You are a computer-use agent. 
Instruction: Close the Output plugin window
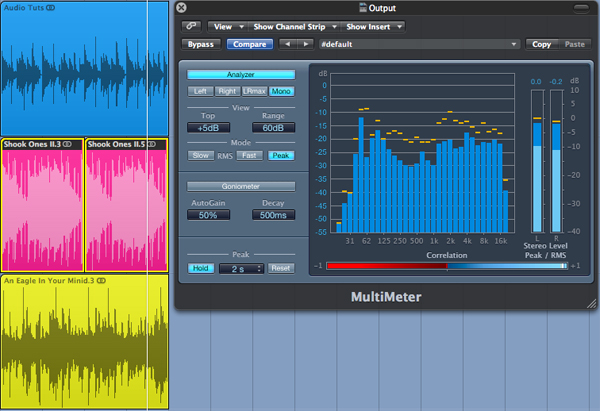click(181, 8)
